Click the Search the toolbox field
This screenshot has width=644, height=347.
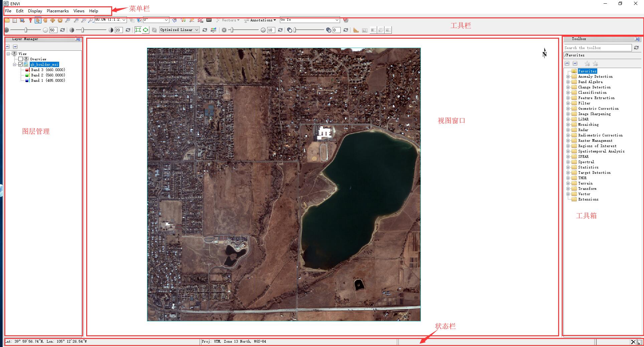point(597,48)
